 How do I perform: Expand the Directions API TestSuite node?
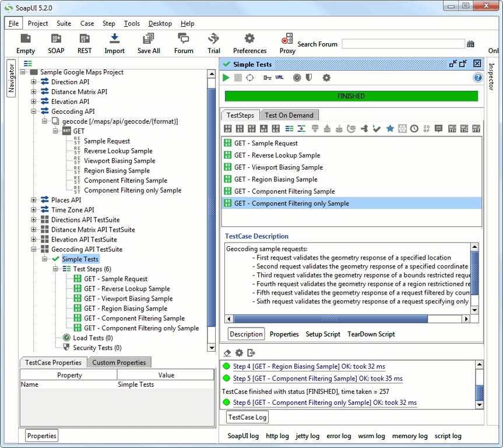pyautogui.click(x=33, y=220)
